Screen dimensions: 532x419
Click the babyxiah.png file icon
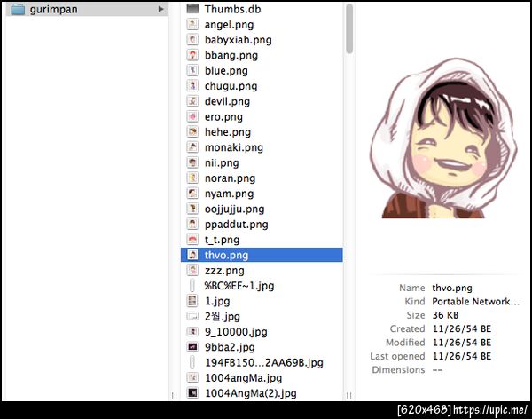click(x=192, y=40)
